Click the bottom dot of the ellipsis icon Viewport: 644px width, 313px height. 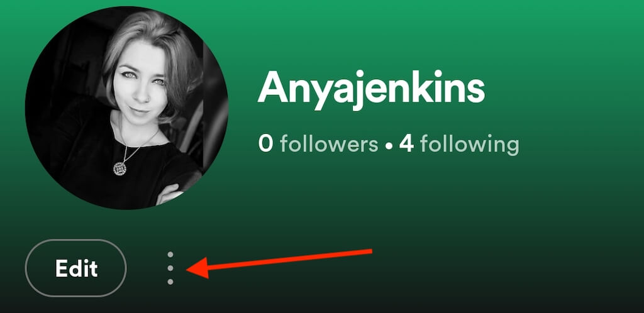(170, 282)
